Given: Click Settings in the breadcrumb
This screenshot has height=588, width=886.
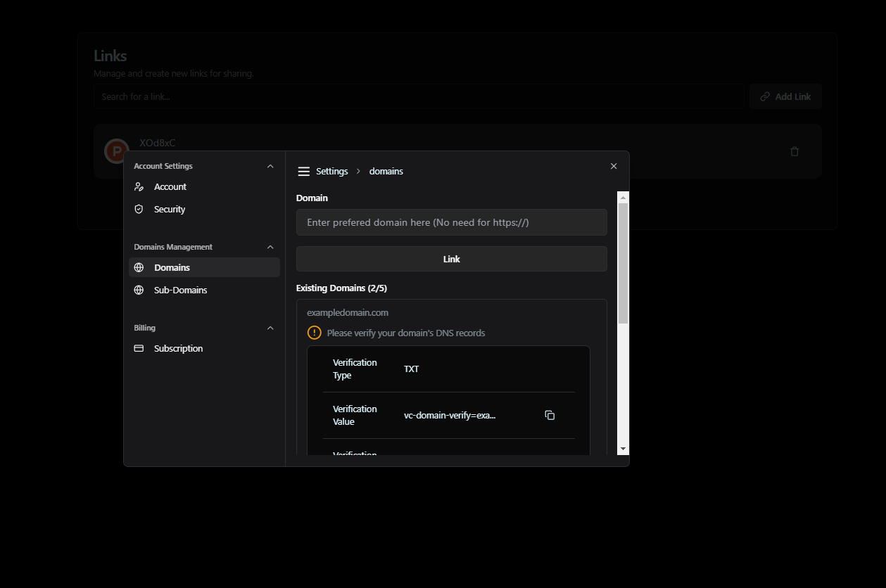Looking at the screenshot, I should point(332,172).
